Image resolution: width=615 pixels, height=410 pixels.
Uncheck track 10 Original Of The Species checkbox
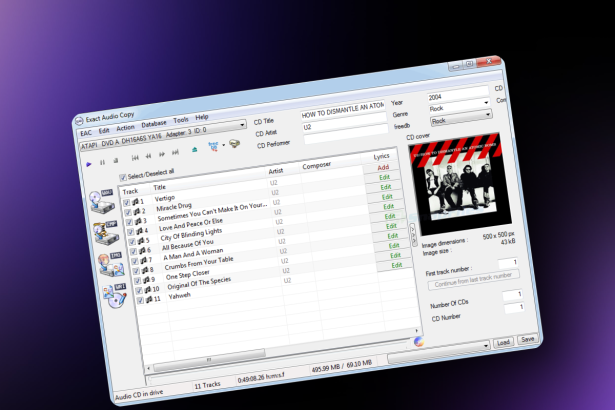point(139,291)
